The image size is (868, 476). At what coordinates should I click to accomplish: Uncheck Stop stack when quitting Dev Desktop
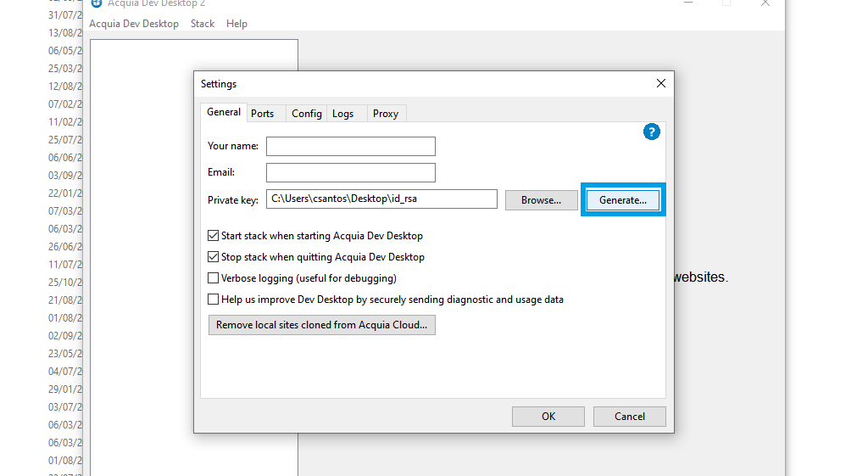pyautogui.click(x=214, y=257)
